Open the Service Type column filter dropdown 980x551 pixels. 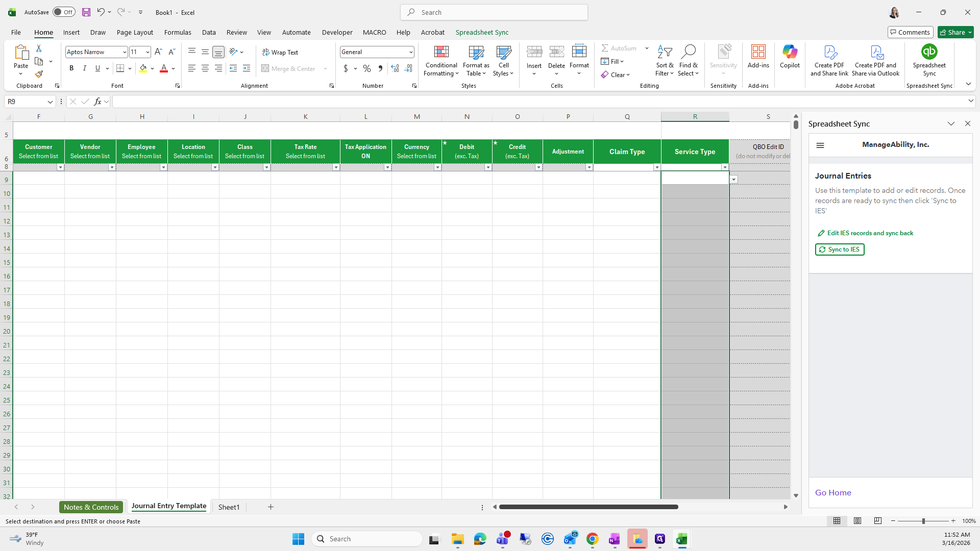click(724, 167)
